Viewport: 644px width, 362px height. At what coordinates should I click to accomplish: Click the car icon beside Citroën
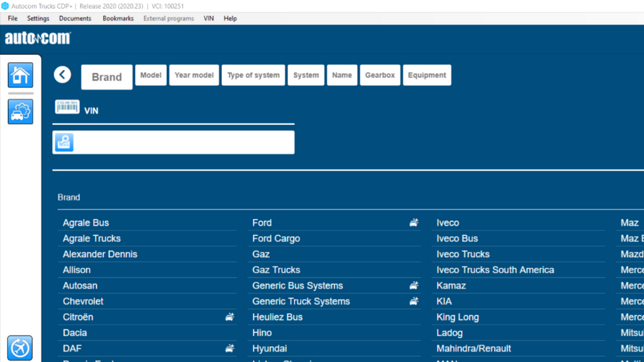click(x=229, y=317)
